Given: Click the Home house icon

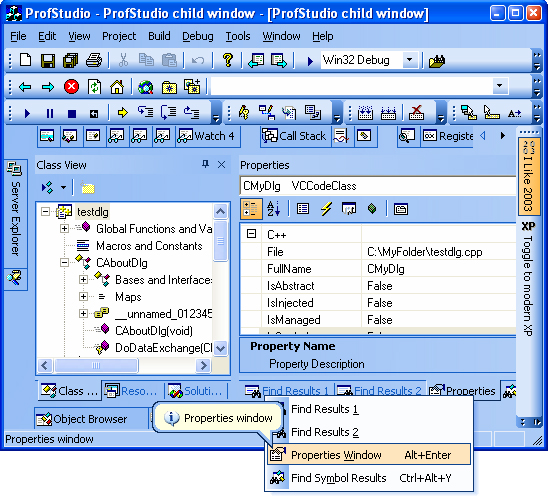Looking at the screenshot, I should click(x=117, y=86).
